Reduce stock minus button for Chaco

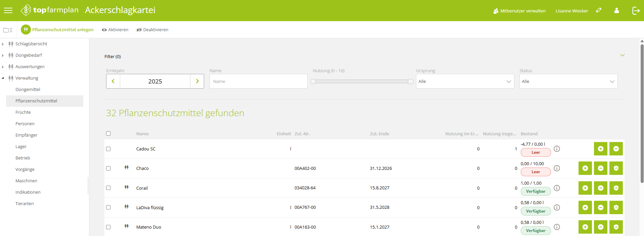[x=601, y=168]
